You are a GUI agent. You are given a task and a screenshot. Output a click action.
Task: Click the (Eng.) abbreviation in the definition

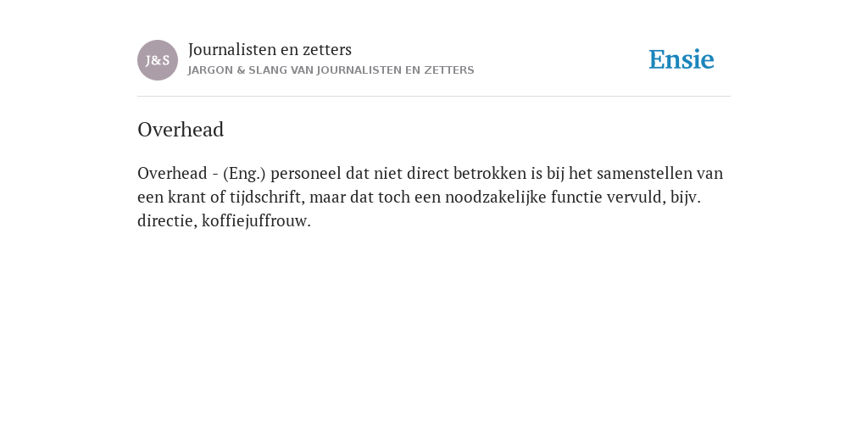coord(245,173)
